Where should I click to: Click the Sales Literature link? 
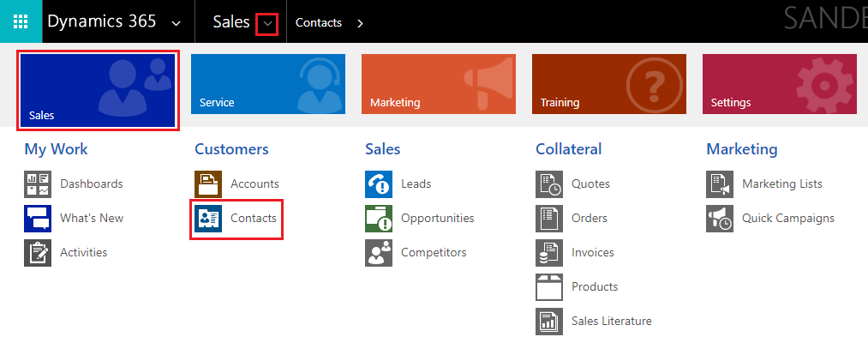[x=611, y=321]
